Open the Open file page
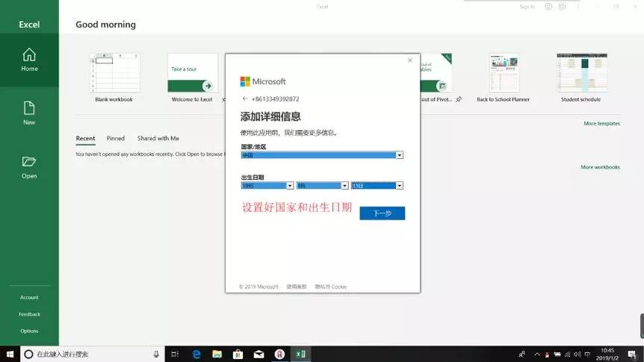644x362 pixels. click(29, 167)
